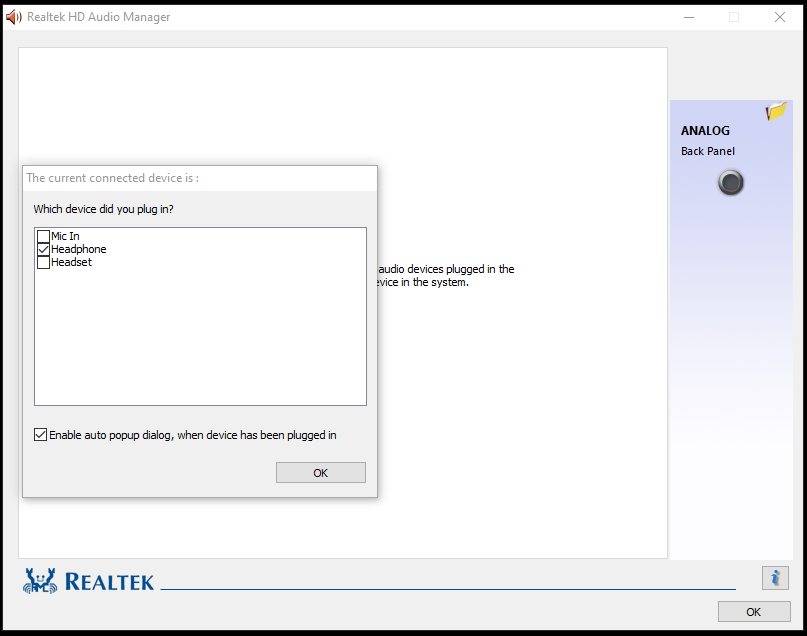The width and height of the screenshot is (807, 636).
Task: Click the 'REALTEK' brand name text
Action: coord(109,582)
